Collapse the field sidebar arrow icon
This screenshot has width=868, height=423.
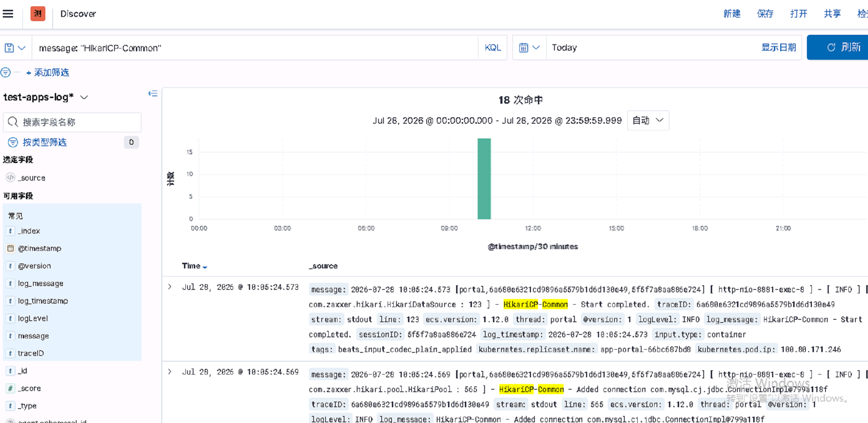click(153, 93)
